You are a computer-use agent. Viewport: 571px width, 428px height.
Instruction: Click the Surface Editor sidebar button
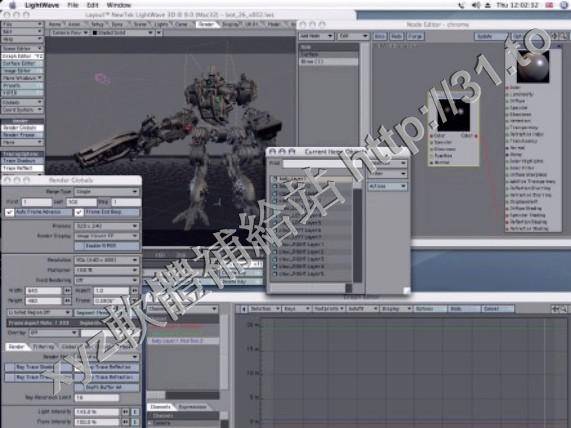(22, 63)
